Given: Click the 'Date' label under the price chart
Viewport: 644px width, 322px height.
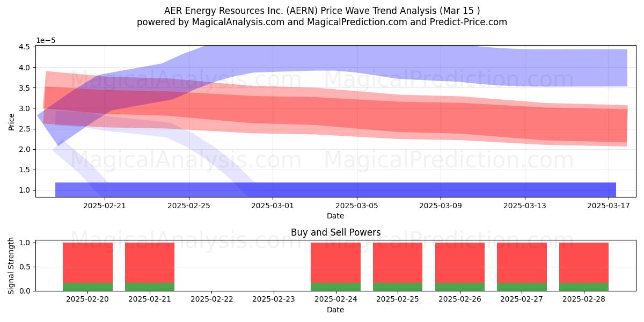Looking at the screenshot, I should click(335, 216).
